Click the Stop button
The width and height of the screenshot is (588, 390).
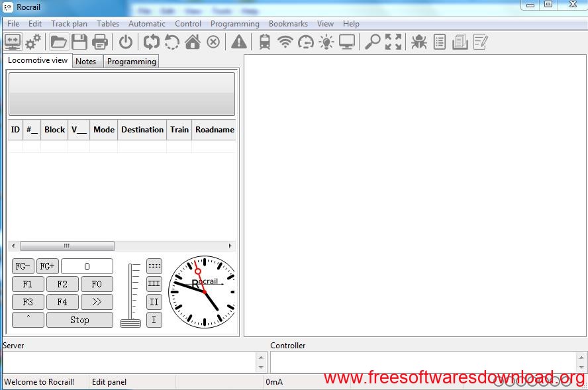click(79, 320)
